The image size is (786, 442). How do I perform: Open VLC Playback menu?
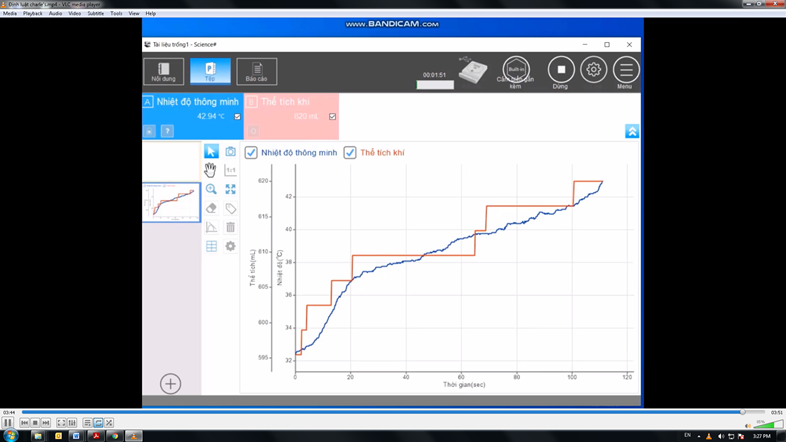[x=33, y=14]
